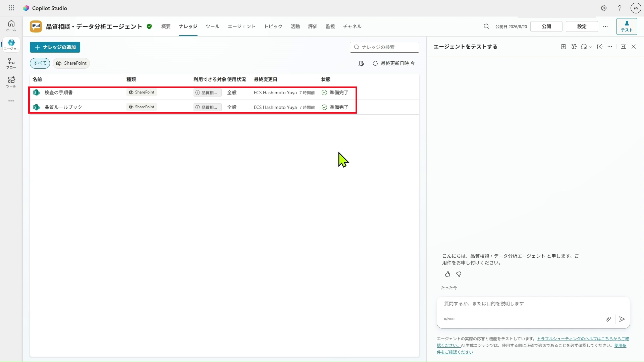Sort by 最終変更日 column header
The width and height of the screenshot is (644, 362).
[x=266, y=79]
